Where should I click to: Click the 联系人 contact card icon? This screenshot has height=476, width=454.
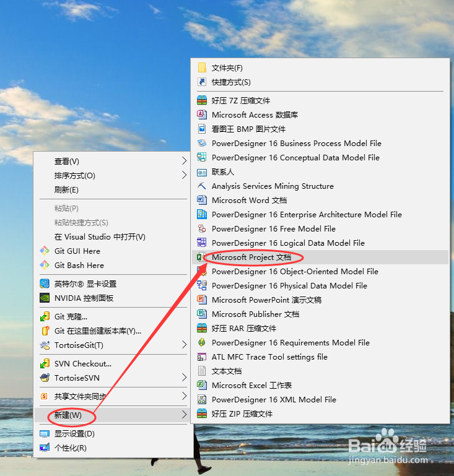[x=202, y=172]
